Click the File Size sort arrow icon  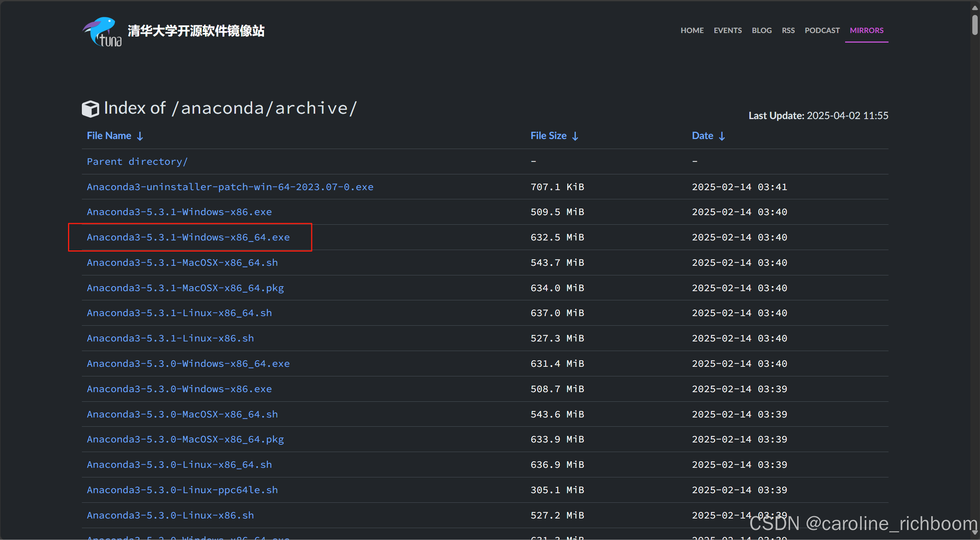point(575,136)
